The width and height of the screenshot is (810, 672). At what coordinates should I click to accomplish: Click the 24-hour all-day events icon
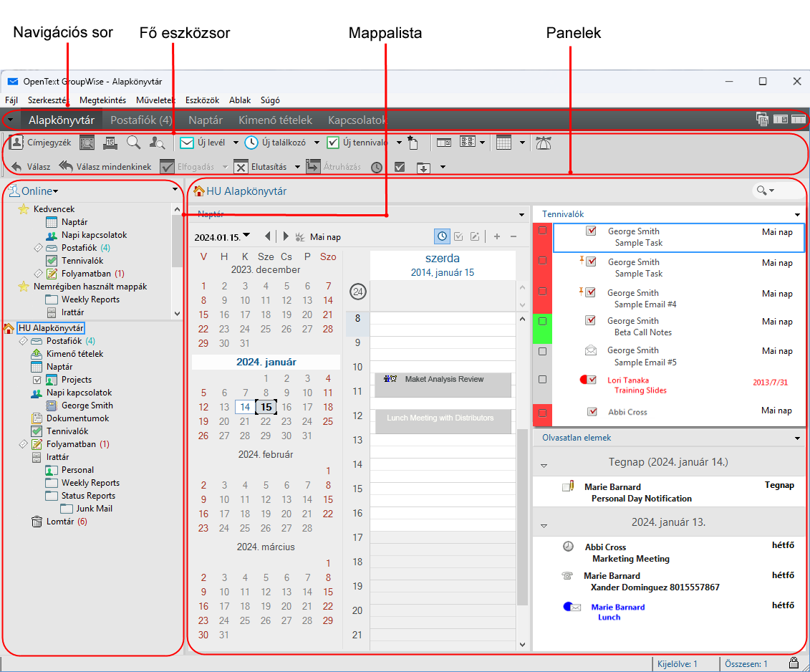pyautogui.click(x=358, y=292)
